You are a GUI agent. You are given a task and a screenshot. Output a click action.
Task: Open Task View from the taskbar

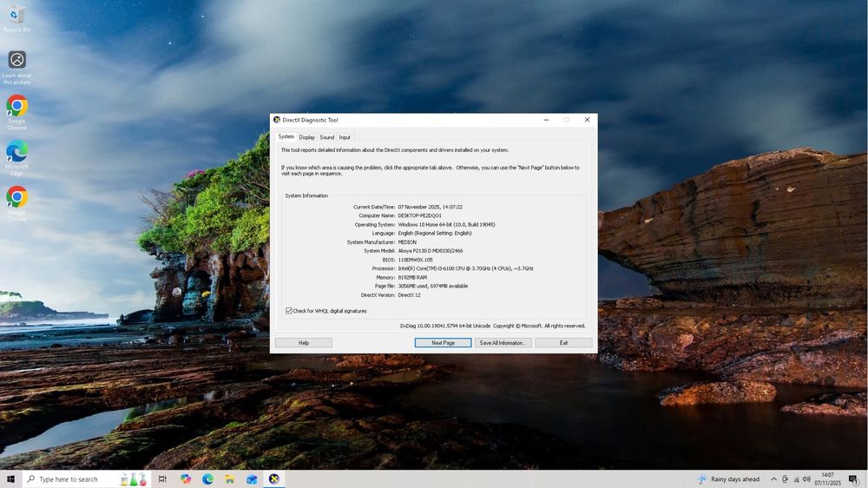tap(162, 479)
